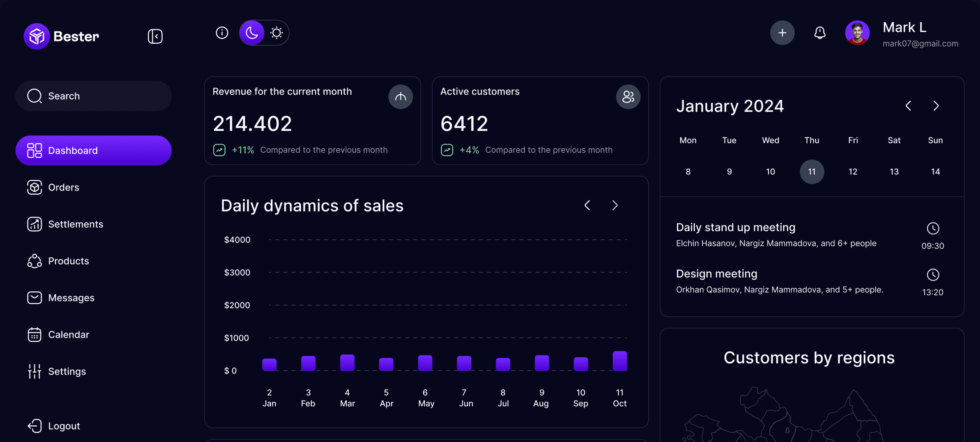Click customers trend icon beside +4%
Viewport: 980px width, 442px height.
click(447, 150)
